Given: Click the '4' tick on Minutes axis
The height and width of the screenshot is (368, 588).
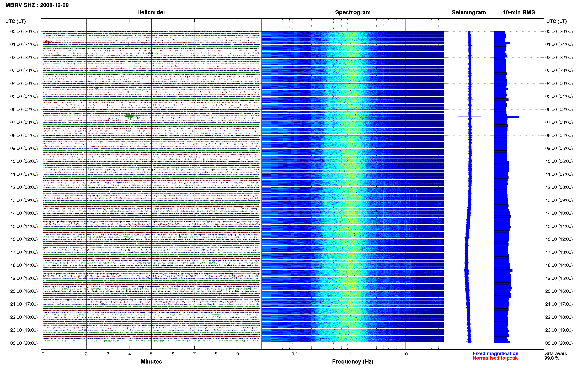Looking at the screenshot, I should click(x=130, y=354).
